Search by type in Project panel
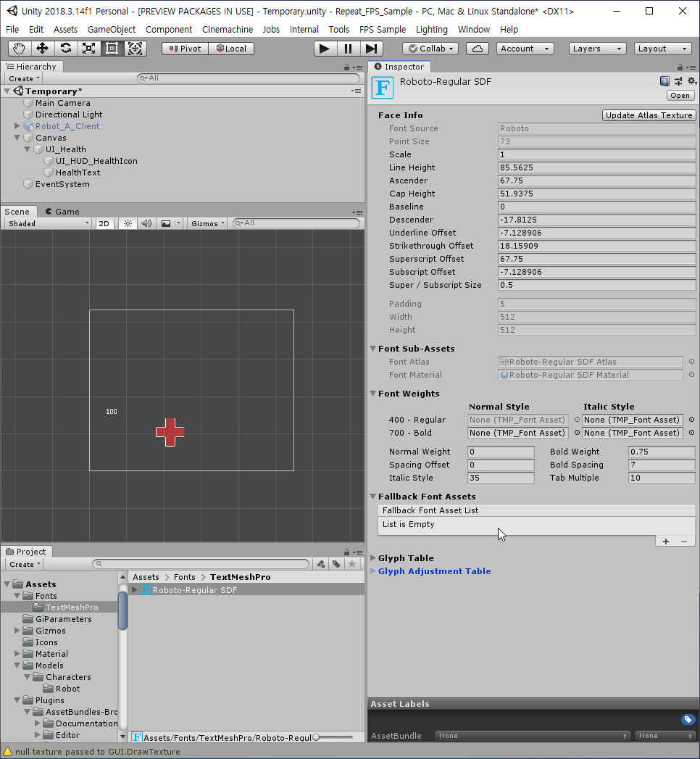Screen dimensions: 700x759 tap(321, 564)
